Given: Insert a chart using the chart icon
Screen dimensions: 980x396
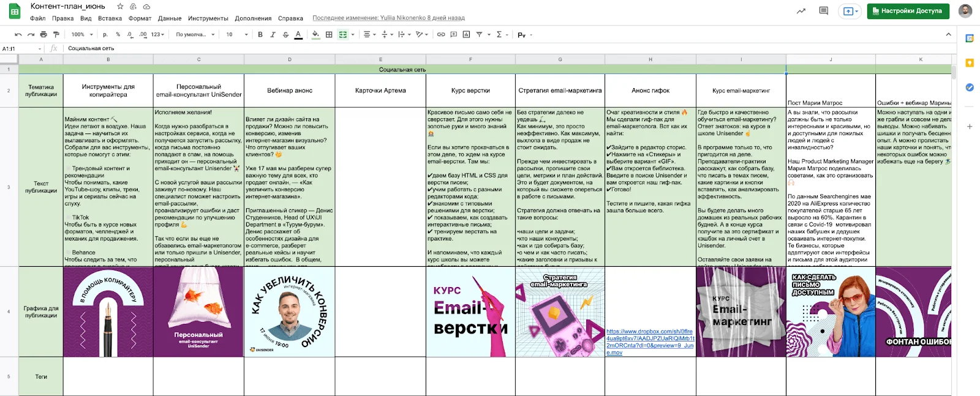Looking at the screenshot, I should click(467, 35).
